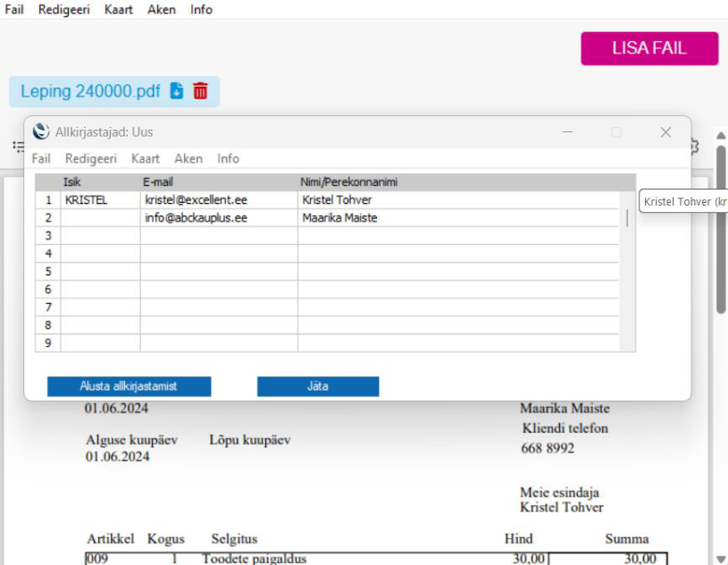Open the main window's Fail menu
The image size is (728, 565).
14,9
